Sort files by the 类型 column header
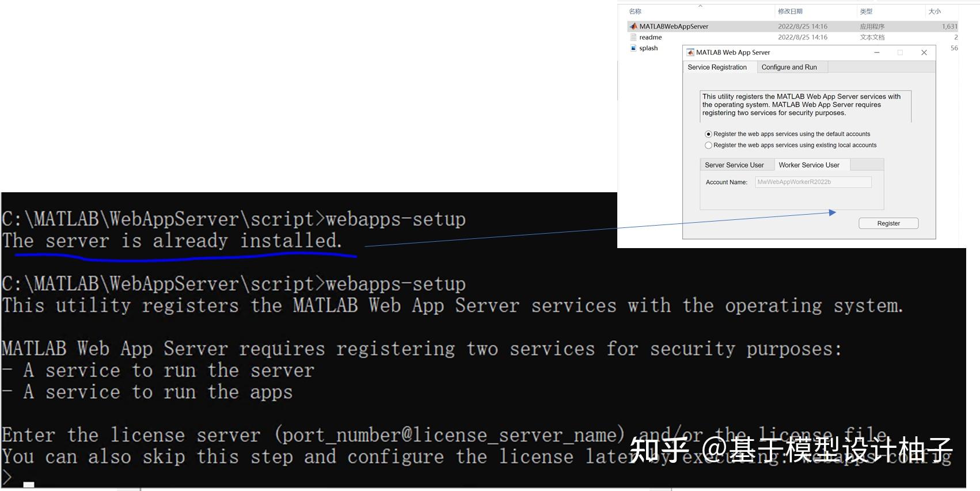 pyautogui.click(x=866, y=12)
